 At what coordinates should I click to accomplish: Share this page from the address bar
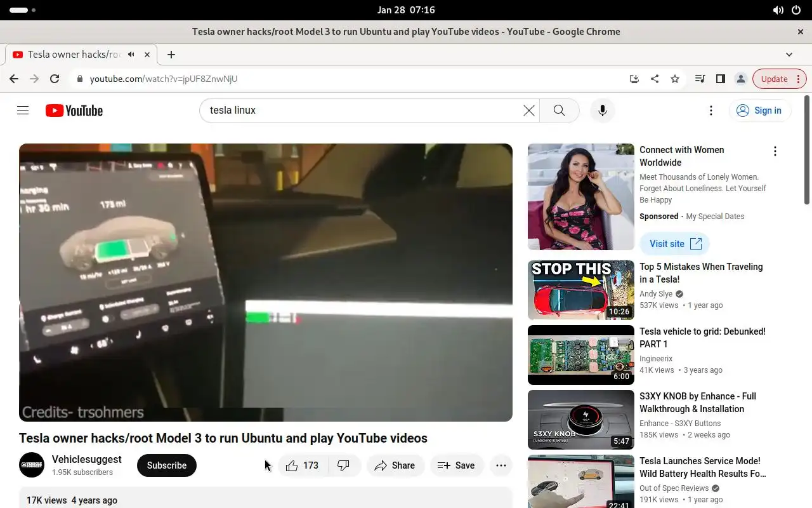click(x=654, y=79)
